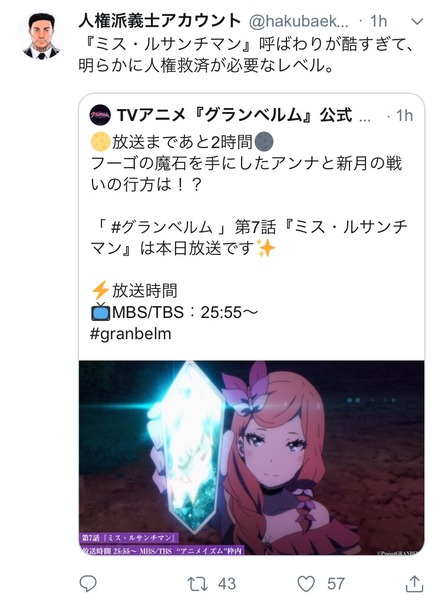The height and width of the screenshot is (600, 442).
Task: Open the tweet's chevron options menu
Action: (417, 21)
